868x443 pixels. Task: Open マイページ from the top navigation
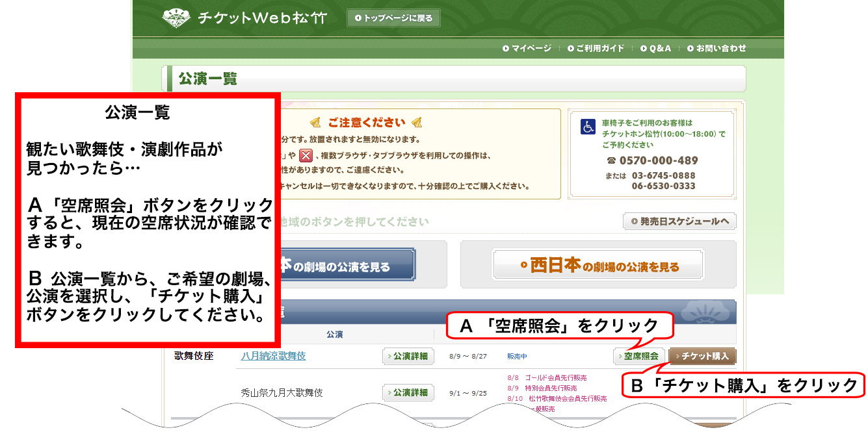[527, 48]
